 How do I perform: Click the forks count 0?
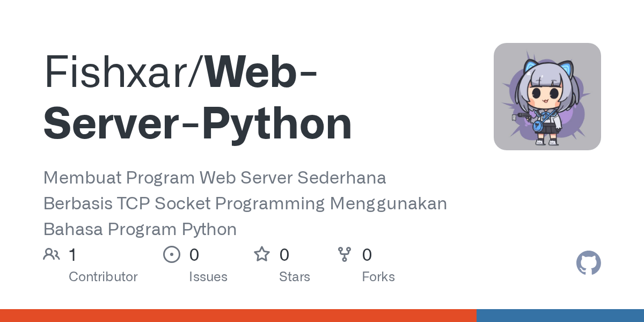click(x=367, y=255)
